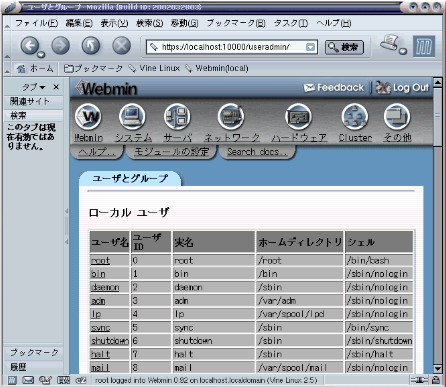
Task: Open the print options dropdown arrow
Action: (x=403, y=51)
